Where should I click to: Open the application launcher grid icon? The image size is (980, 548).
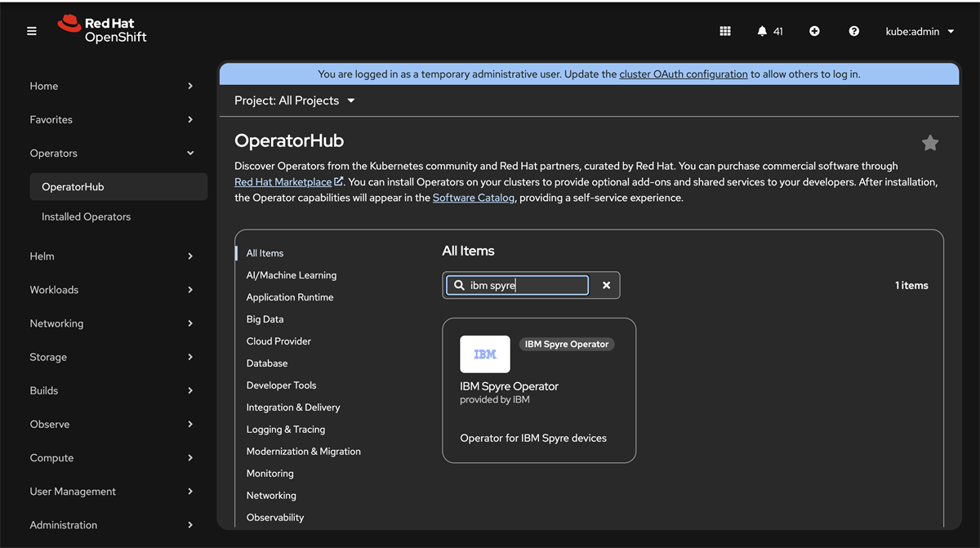coord(725,31)
